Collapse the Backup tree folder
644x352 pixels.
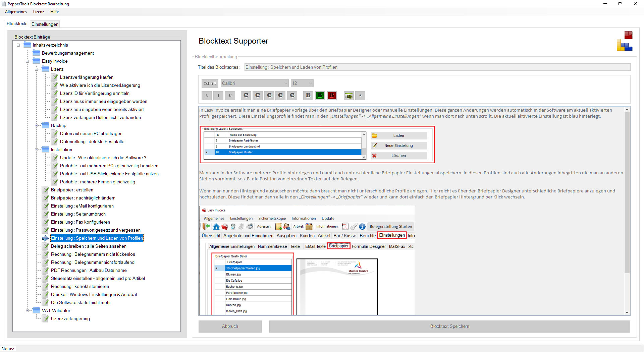coord(37,126)
